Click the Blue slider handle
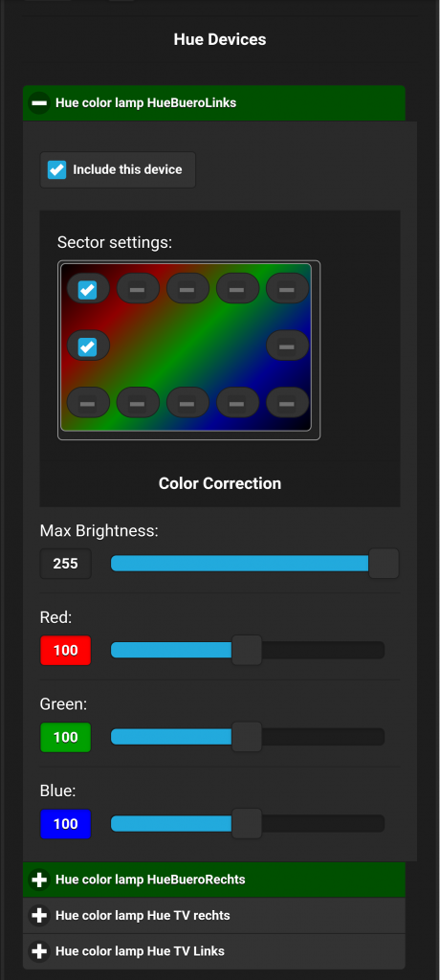This screenshot has width=440, height=980. click(x=247, y=824)
